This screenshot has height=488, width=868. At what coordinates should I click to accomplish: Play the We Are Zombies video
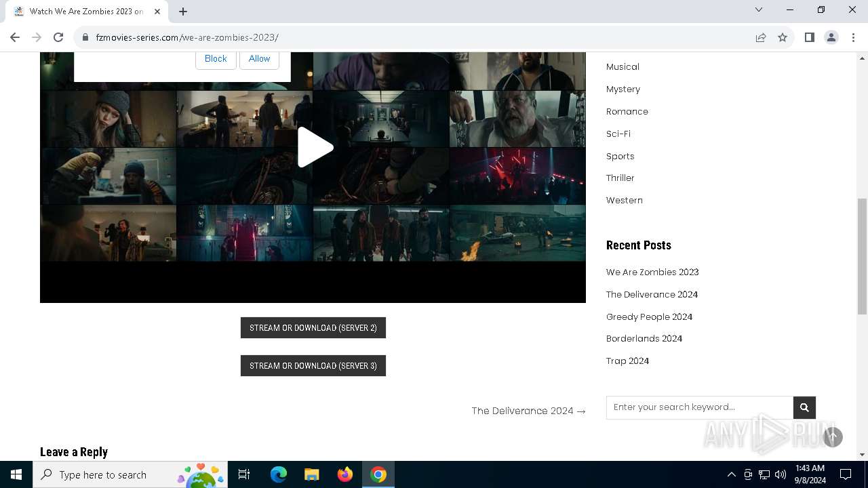[x=315, y=147]
